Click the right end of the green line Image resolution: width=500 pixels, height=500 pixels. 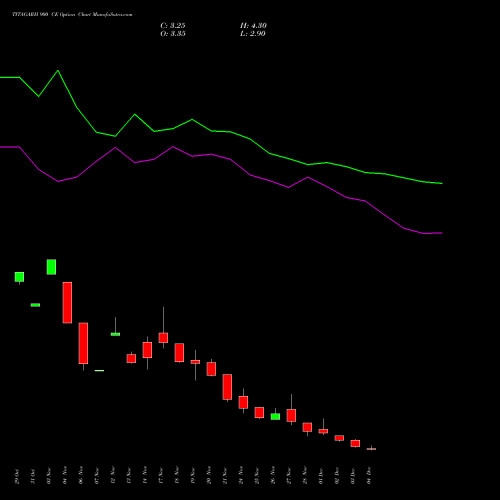[442, 183]
